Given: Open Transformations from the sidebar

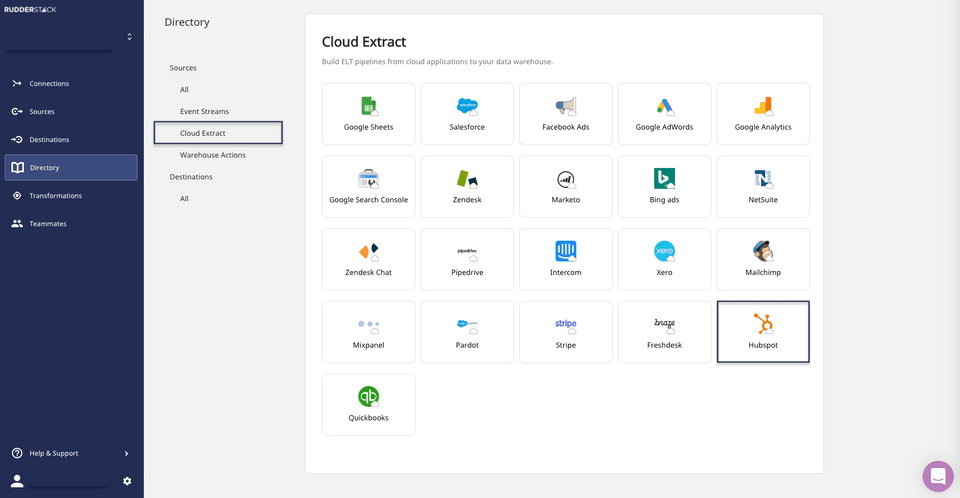Looking at the screenshot, I should pyautogui.click(x=55, y=196).
